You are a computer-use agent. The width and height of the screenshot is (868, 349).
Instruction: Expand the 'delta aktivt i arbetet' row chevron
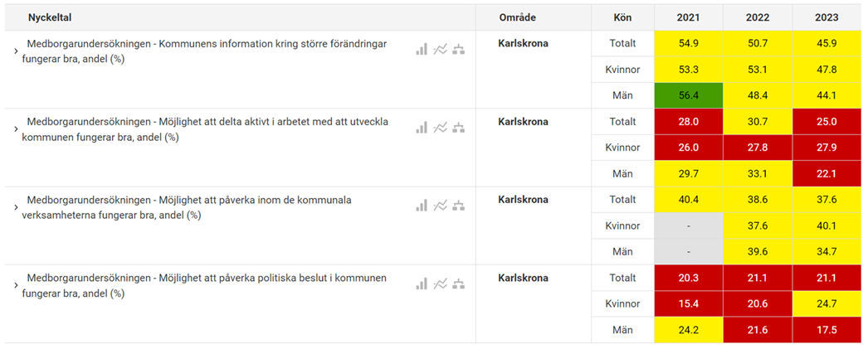click(x=16, y=129)
